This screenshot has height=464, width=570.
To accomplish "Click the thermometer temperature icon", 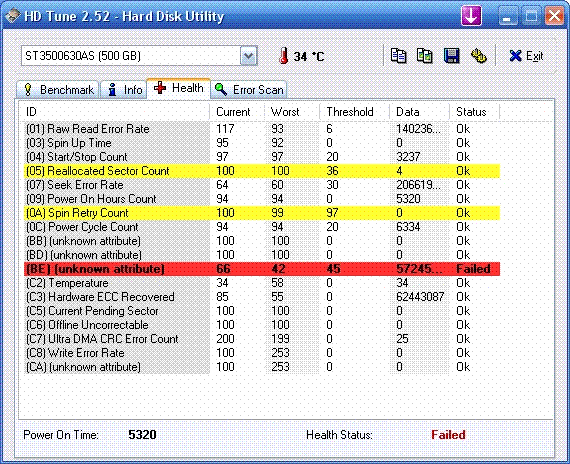I will coord(284,56).
